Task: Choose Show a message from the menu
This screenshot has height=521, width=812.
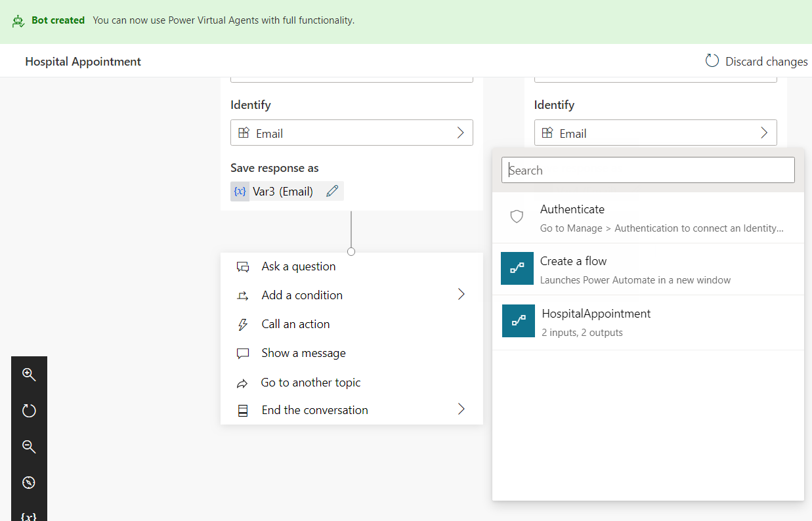Action: pos(352,353)
